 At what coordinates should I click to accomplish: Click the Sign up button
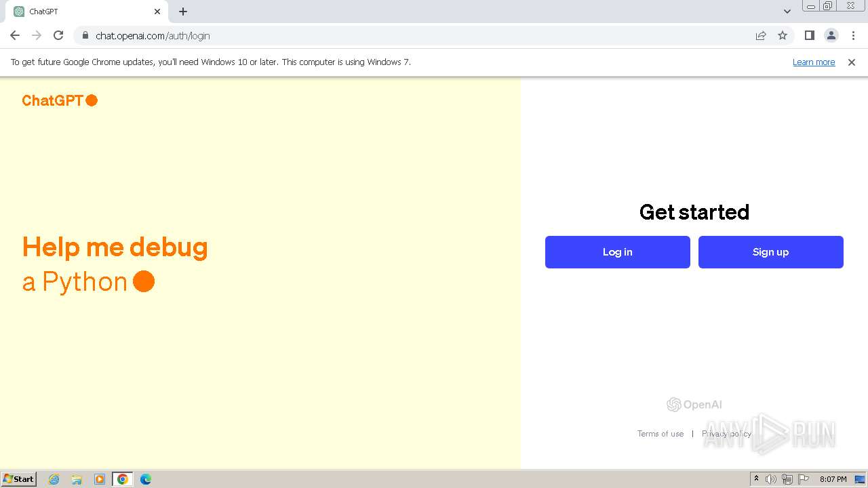click(771, 252)
